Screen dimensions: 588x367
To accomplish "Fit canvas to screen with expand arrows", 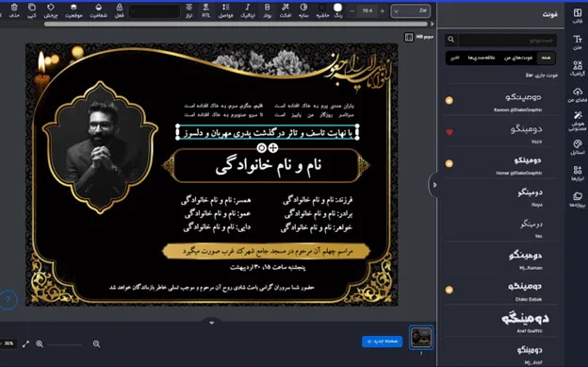I will [25, 343].
